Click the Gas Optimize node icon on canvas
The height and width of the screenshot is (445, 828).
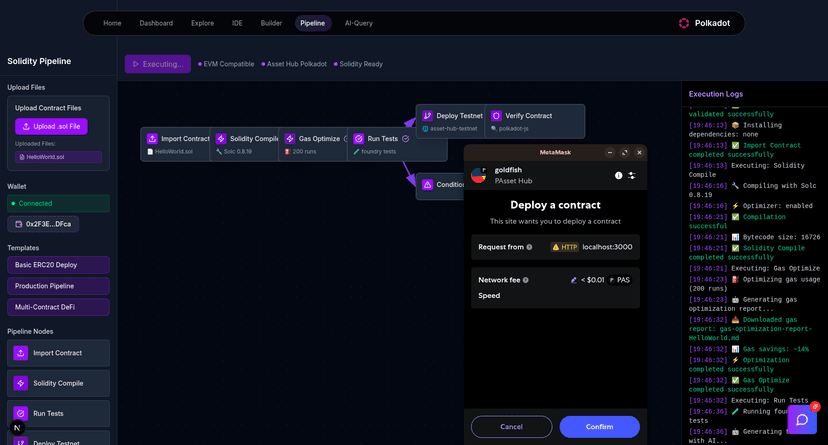click(290, 139)
